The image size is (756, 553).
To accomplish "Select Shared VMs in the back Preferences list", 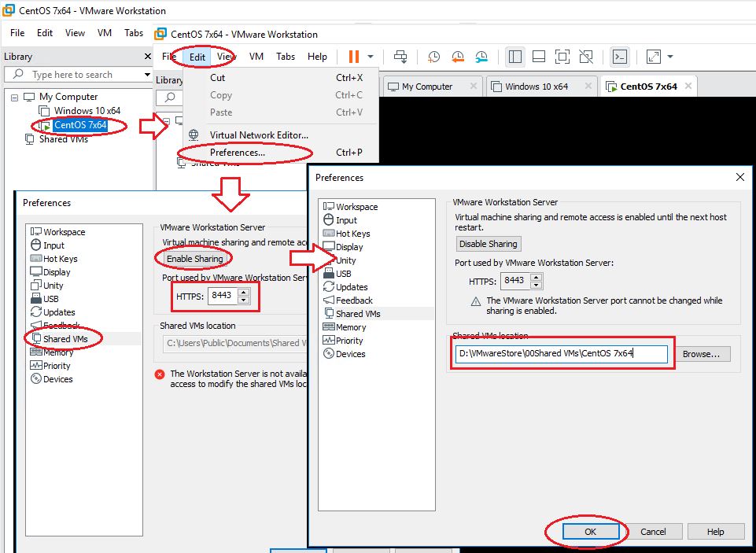I will coord(61,339).
